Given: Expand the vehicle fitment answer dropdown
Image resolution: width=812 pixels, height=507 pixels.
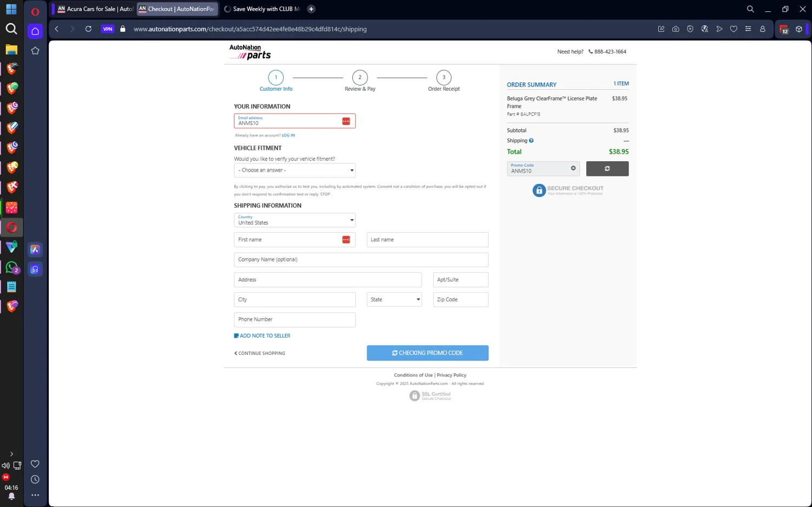Looking at the screenshot, I should click(x=294, y=170).
